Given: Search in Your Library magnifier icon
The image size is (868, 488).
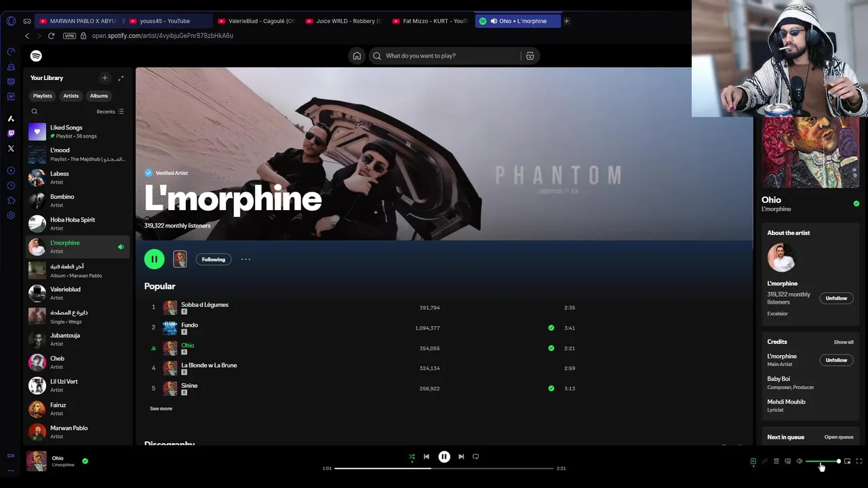Looking at the screenshot, I should tap(35, 111).
